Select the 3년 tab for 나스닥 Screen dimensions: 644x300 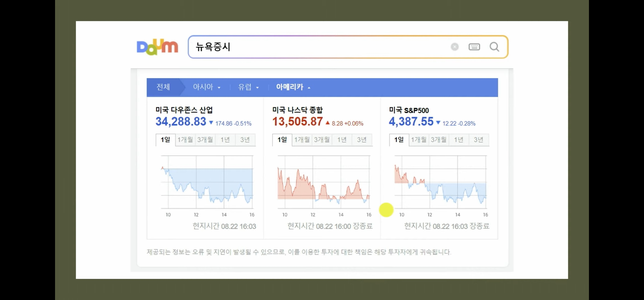click(362, 140)
